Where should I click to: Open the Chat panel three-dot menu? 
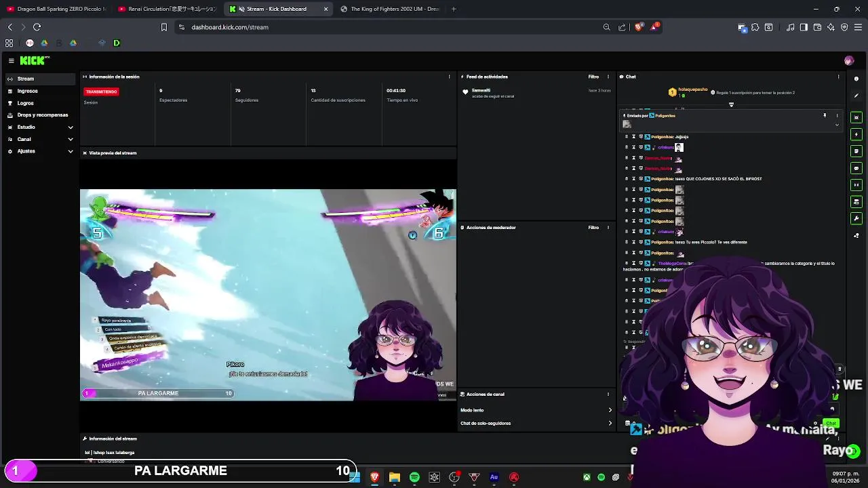click(x=838, y=77)
